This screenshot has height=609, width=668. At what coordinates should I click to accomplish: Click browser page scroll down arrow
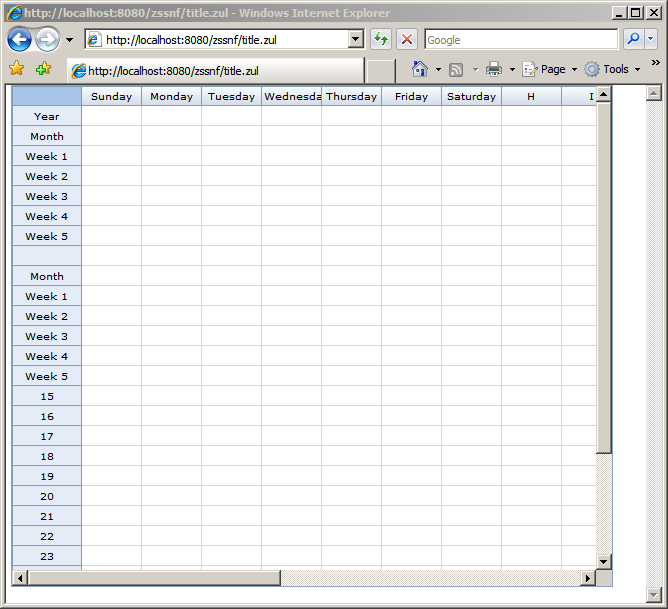click(x=654, y=595)
